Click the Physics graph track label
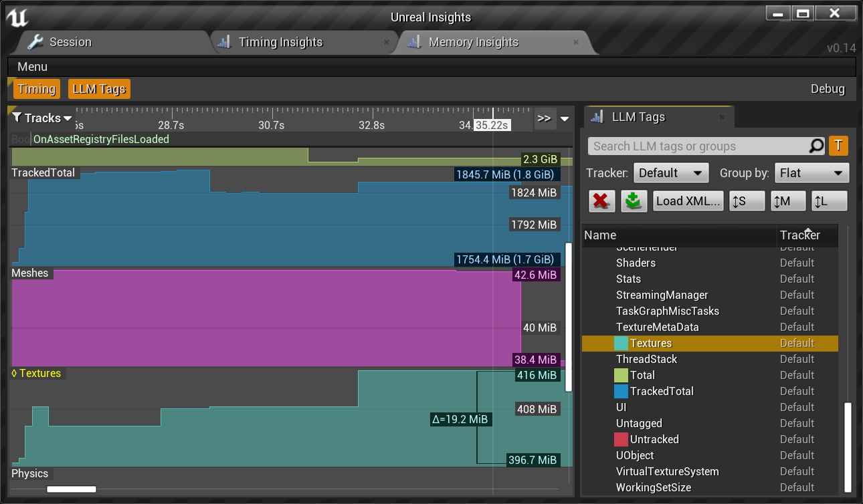 point(30,474)
